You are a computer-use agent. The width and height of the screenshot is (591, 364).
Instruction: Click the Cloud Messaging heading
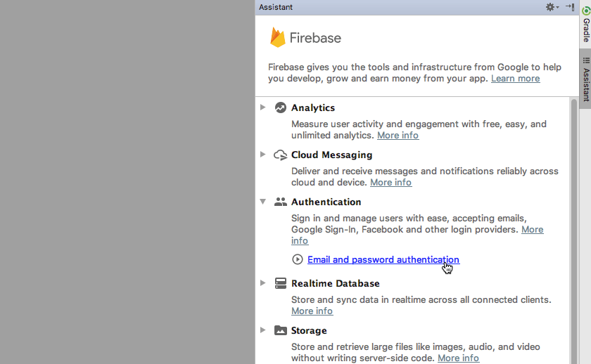331,155
